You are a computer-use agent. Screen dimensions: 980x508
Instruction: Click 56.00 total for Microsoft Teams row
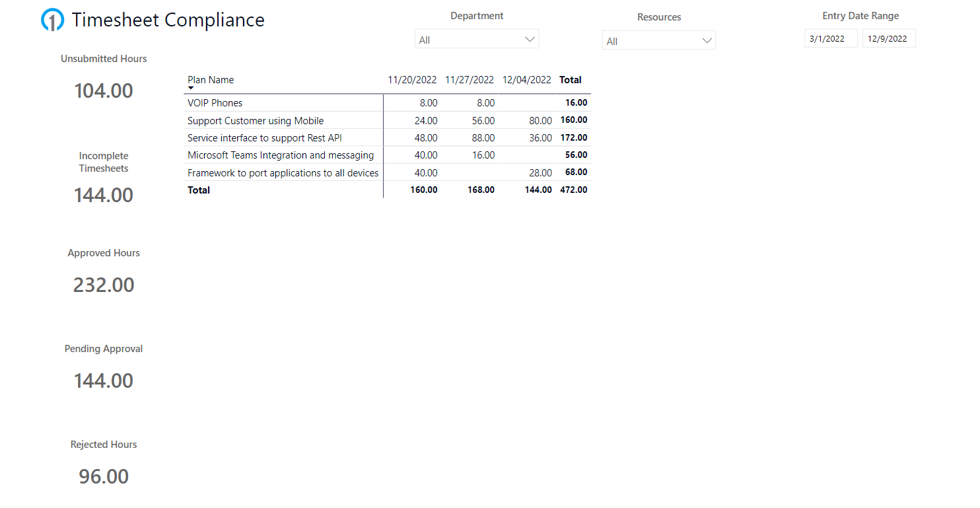click(577, 155)
